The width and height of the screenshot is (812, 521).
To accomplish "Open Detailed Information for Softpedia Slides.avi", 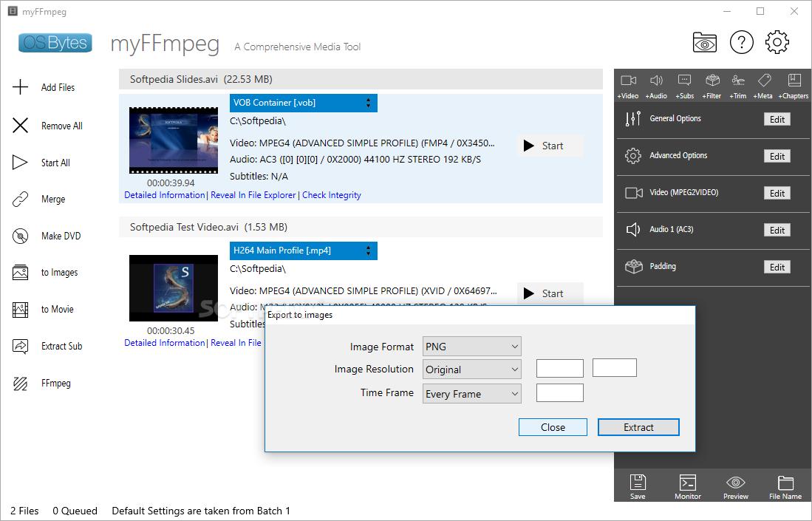I will tap(165, 194).
